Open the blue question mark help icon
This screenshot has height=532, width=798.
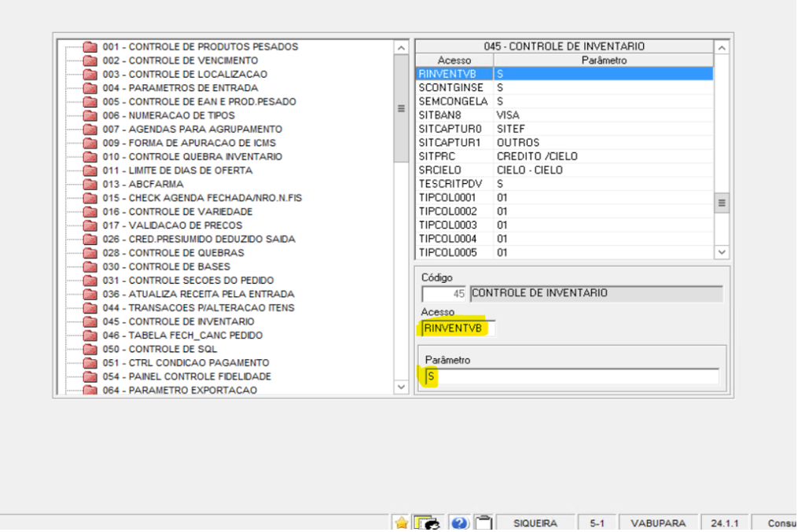[x=460, y=523]
